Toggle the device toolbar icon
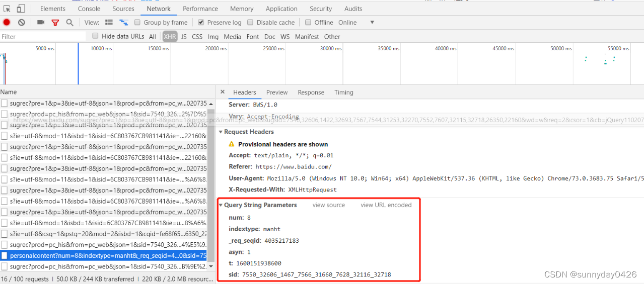This screenshot has width=644, height=284. (x=21, y=9)
